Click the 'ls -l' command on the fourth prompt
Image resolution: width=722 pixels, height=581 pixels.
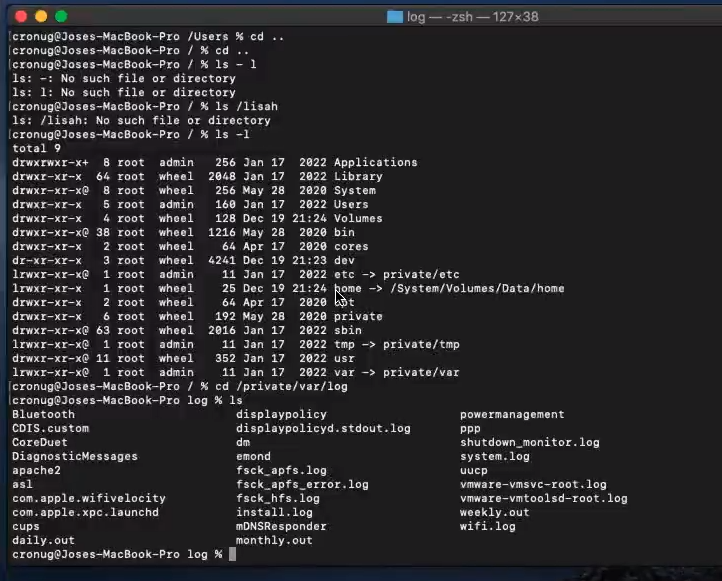(x=232, y=134)
